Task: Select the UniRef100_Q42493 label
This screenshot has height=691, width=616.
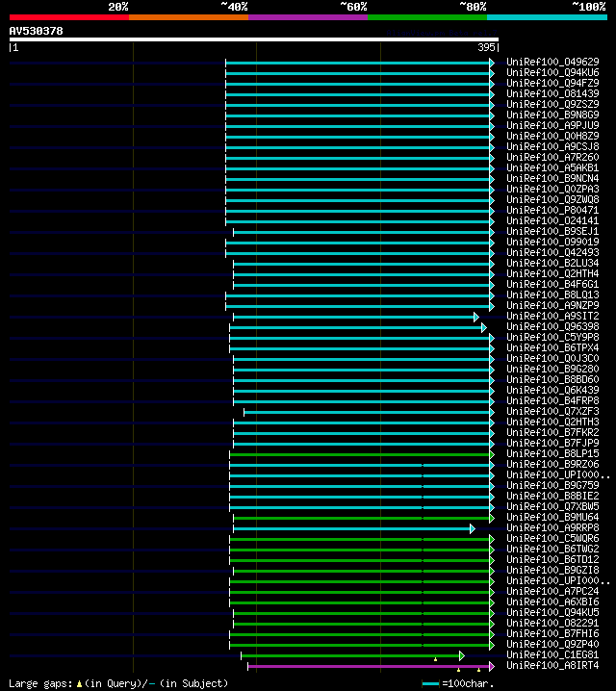Action: (552, 252)
